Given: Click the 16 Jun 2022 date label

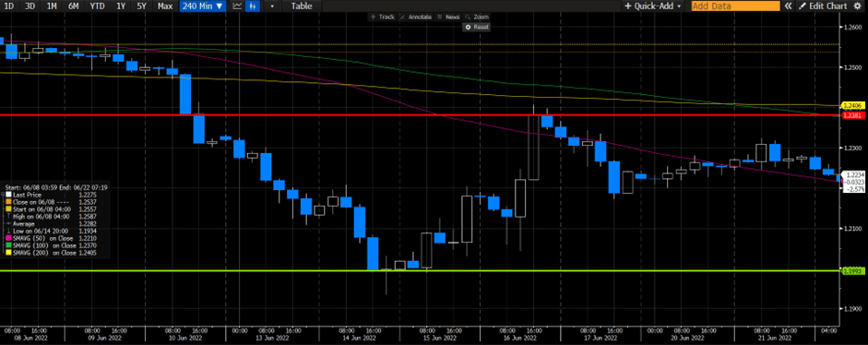Looking at the screenshot, I should [x=520, y=337].
